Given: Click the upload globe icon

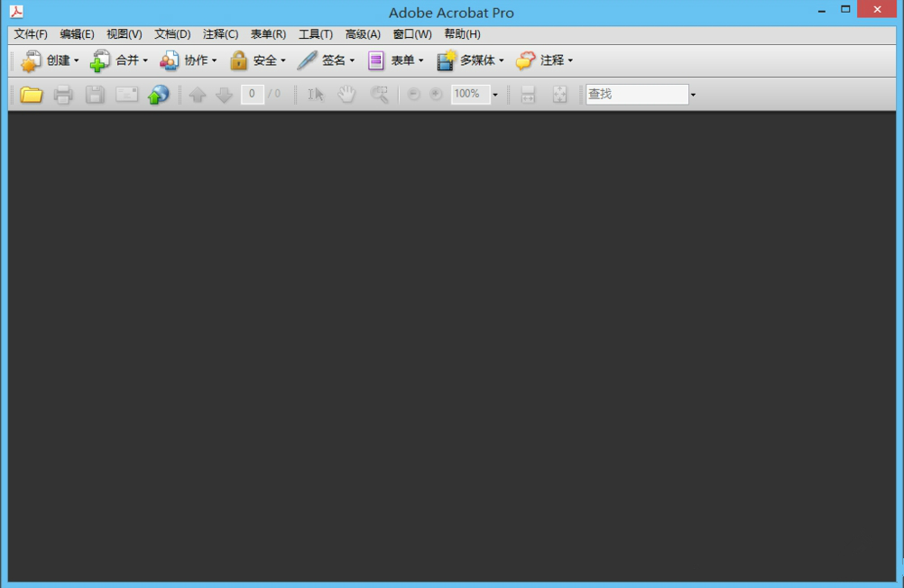Looking at the screenshot, I should 159,95.
